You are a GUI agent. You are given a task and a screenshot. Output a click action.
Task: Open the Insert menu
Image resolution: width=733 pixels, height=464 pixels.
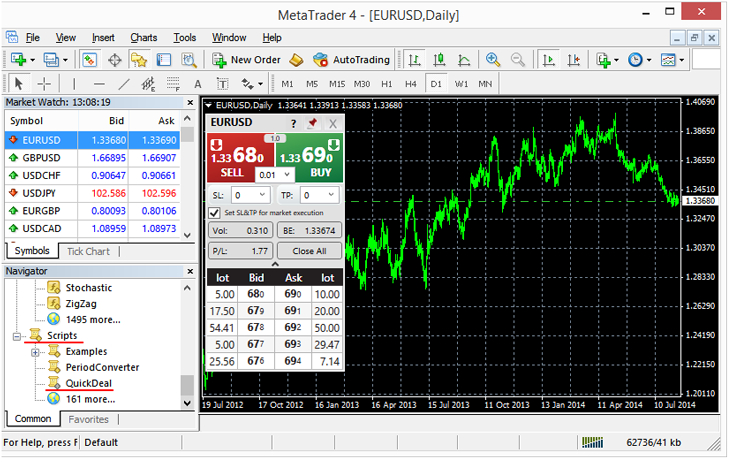tap(103, 37)
